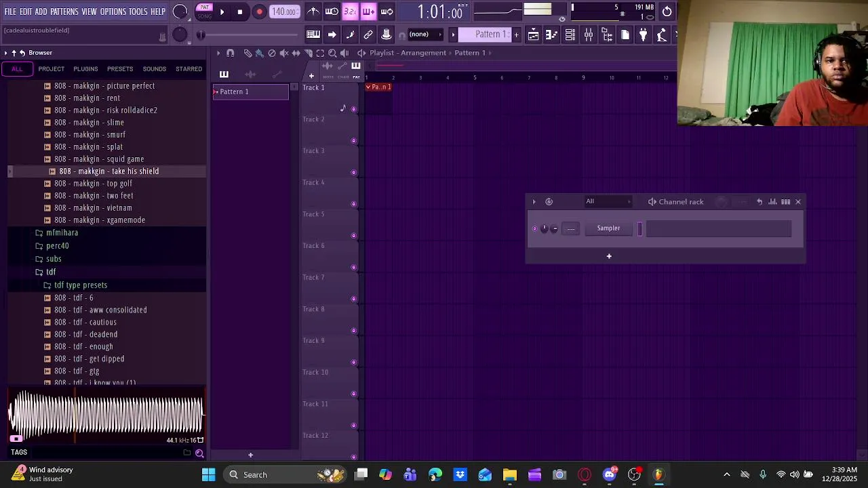Open the PATTERNS menu

[x=64, y=12]
